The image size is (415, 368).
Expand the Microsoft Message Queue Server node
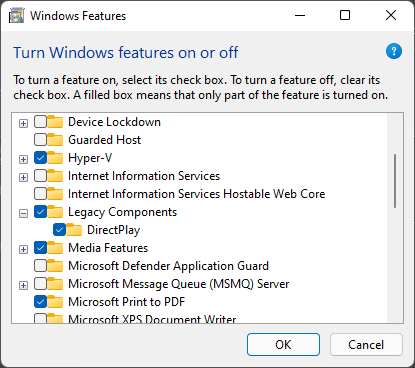[x=23, y=286]
